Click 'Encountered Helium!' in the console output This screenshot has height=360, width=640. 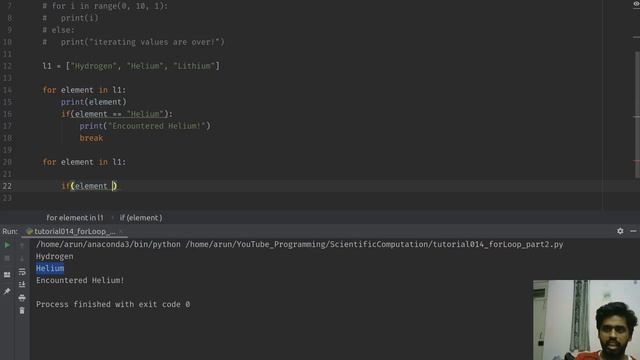tap(80, 280)
